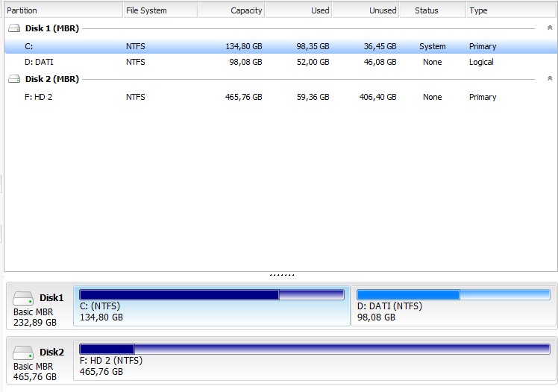This screenshot has height=392, width=558.
Task: Sort by Used column header
Action: coord(298,10)
